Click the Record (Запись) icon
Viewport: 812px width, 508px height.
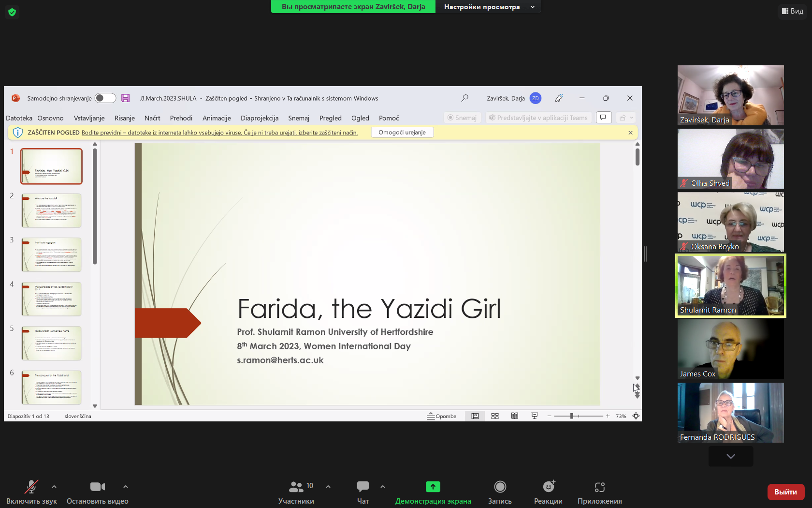[x=500, y=487]
